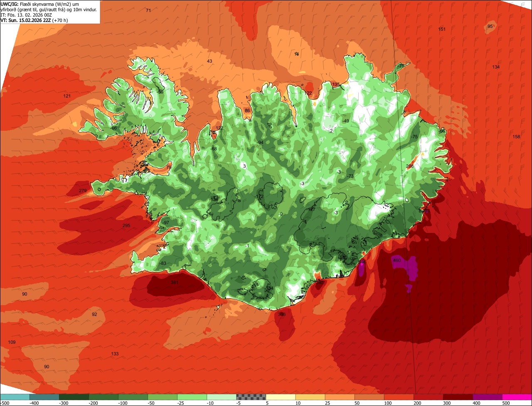Click the map value -97 on the west coast
Viewport: 532px width, 406px height.
pyautogui.click(x=166, y=223)
